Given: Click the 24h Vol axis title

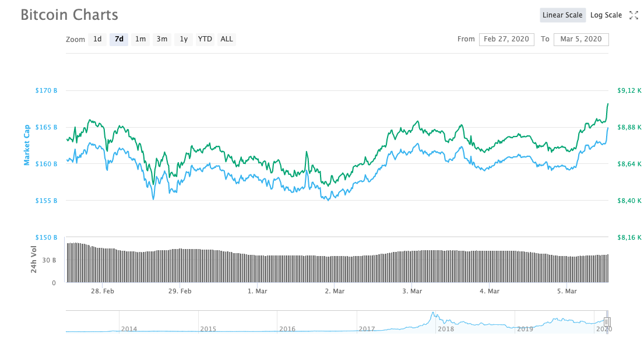Looking at the screenshot, I should point(34,260).
